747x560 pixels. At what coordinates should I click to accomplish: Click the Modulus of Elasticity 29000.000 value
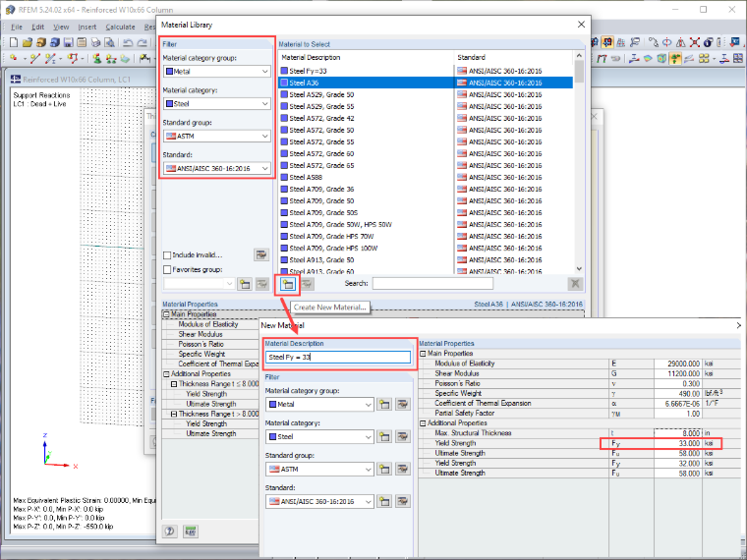678,364
